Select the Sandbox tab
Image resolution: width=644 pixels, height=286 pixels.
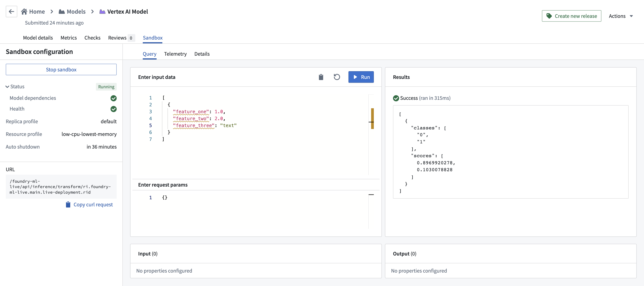click(153, 38)
